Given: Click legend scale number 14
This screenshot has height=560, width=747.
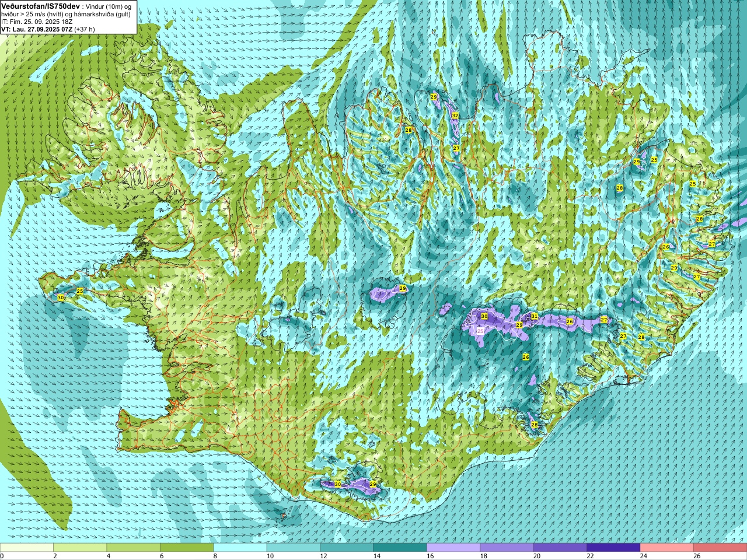Looking at the screenshot, I should click(376, 556).
